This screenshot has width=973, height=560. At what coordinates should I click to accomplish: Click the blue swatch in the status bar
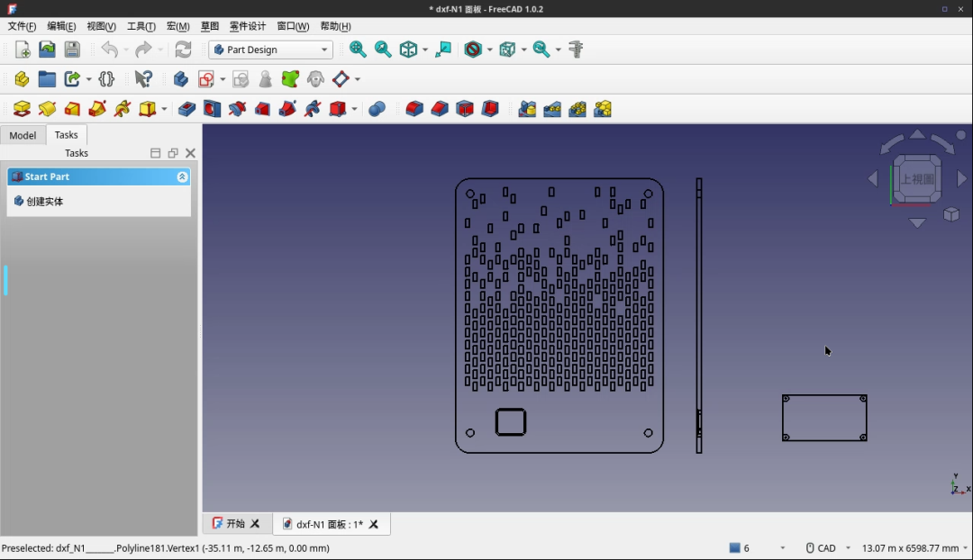point(735,547)
